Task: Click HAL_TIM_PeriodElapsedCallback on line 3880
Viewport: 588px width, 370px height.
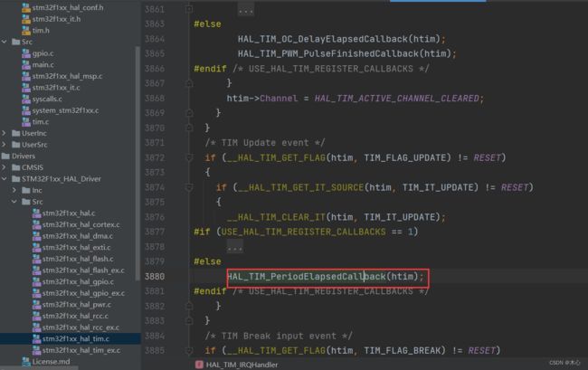Action: tap(307, 277)
